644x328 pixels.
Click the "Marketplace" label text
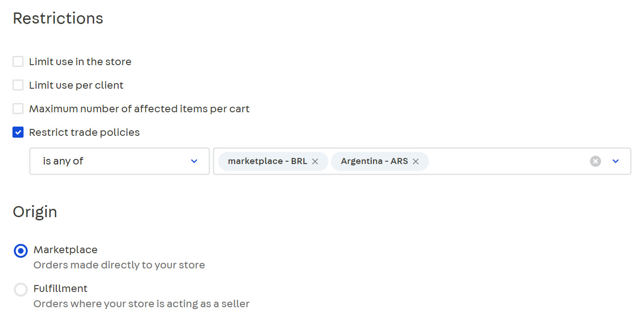click(x=66, y=250)
